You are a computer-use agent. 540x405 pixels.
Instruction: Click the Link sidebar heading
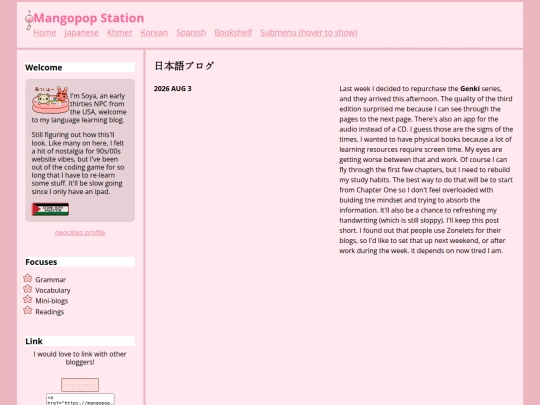(x=80, y=341)
